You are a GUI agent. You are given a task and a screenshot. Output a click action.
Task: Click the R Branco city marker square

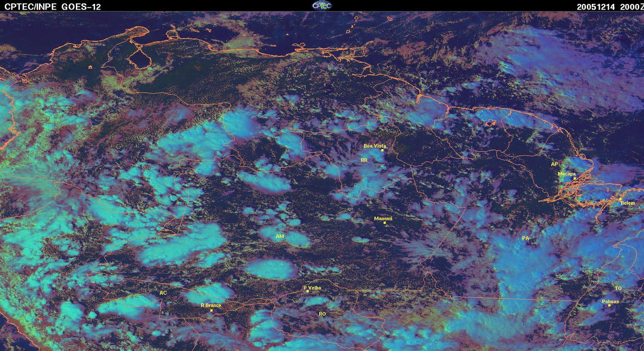(x=211, y=310)
